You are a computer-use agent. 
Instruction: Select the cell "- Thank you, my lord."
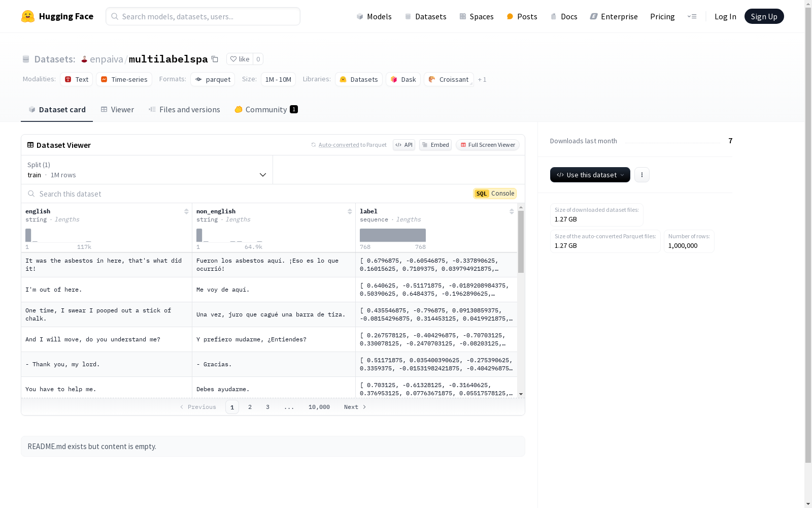[x=107, y=364]
